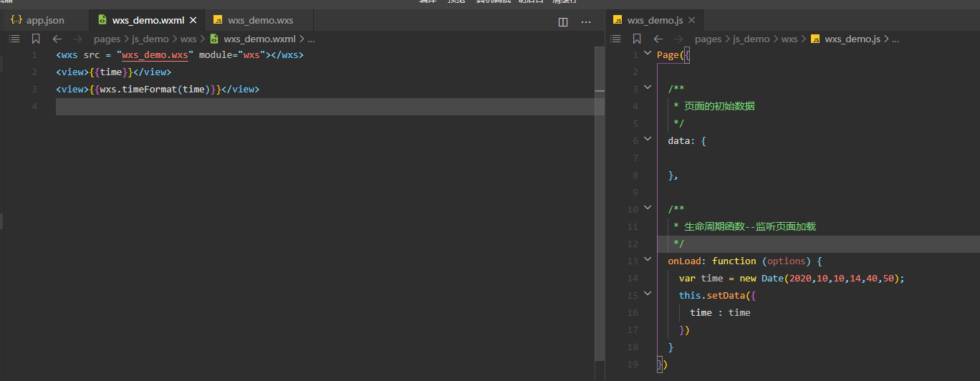The width and height of the screenshot is (980, 381).
Task: Click the js file icon on right tab
Action: click(x=618, y=20)
